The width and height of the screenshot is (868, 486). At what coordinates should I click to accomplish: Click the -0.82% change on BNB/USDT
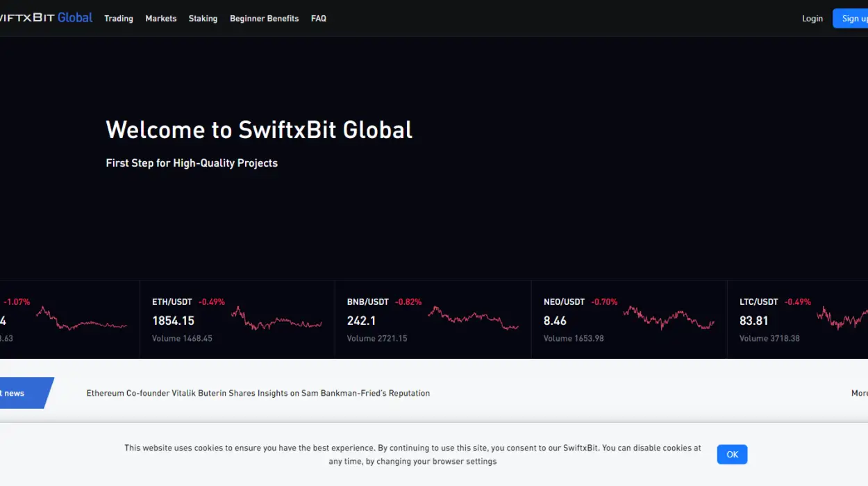pos(408,302)
